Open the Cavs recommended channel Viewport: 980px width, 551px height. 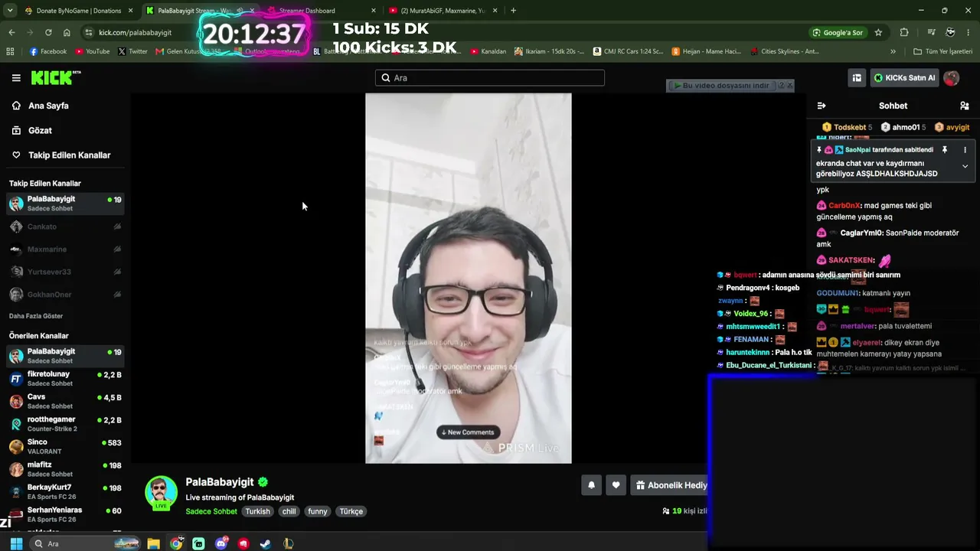point(65,401)
